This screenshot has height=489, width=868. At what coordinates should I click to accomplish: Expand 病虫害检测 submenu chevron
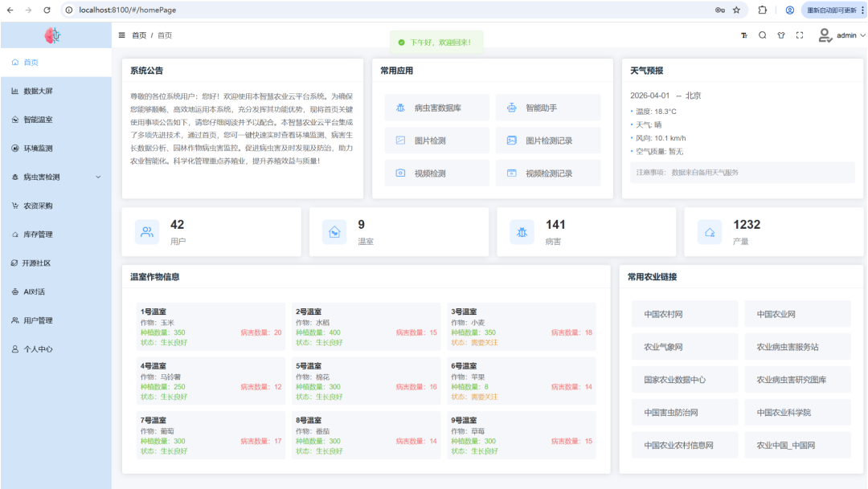[x=98, y=177]
